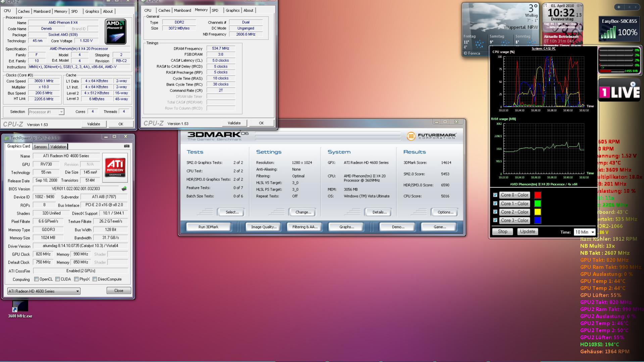This screenshot has width=644, height=362.
Task: Open Graphics tab in CPU-Z memory window
Action: [233, 10]
